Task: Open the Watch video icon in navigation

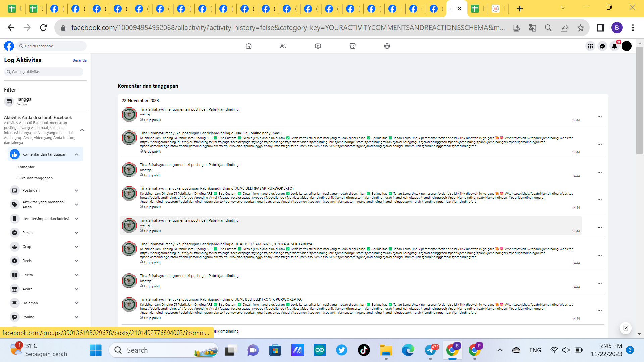Action: [318, 46]
